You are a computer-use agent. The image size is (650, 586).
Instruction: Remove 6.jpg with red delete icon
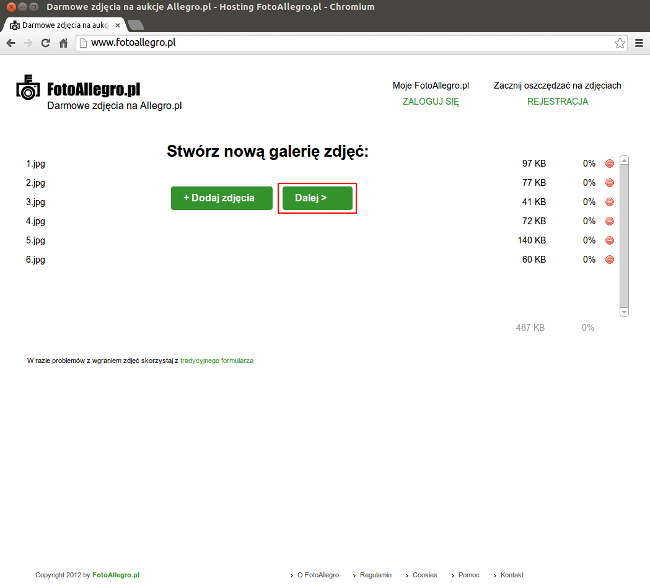point(609,259)
